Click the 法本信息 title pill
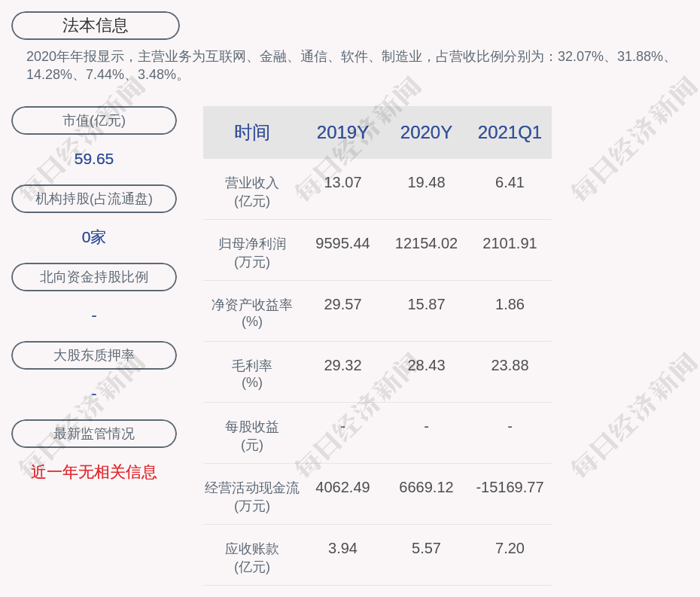The image size is (700, 597). coord(96,26)
